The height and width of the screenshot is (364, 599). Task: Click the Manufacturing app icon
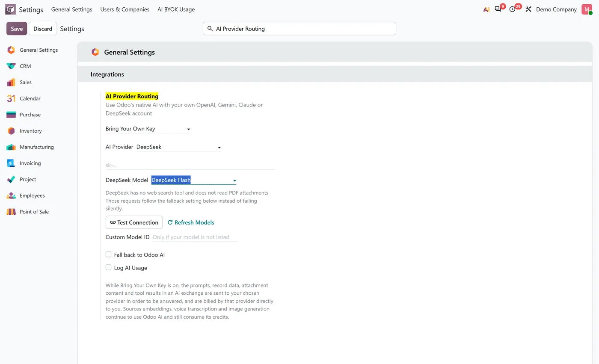pos(11,147)
